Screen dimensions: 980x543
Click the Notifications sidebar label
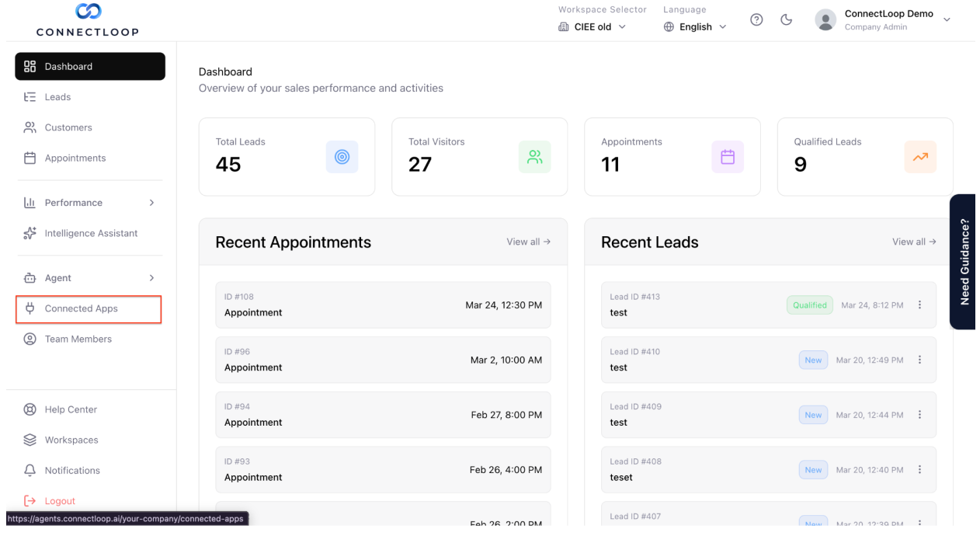pos(72,470)
